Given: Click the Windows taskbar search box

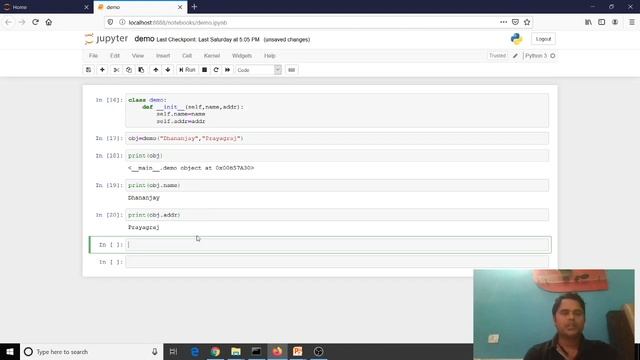Looking at the screenshot, I should click(91, 351).
